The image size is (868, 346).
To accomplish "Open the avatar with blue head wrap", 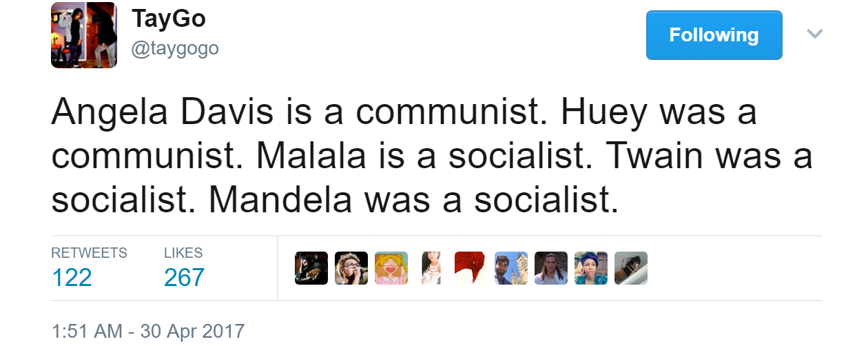I will point(591,268).
